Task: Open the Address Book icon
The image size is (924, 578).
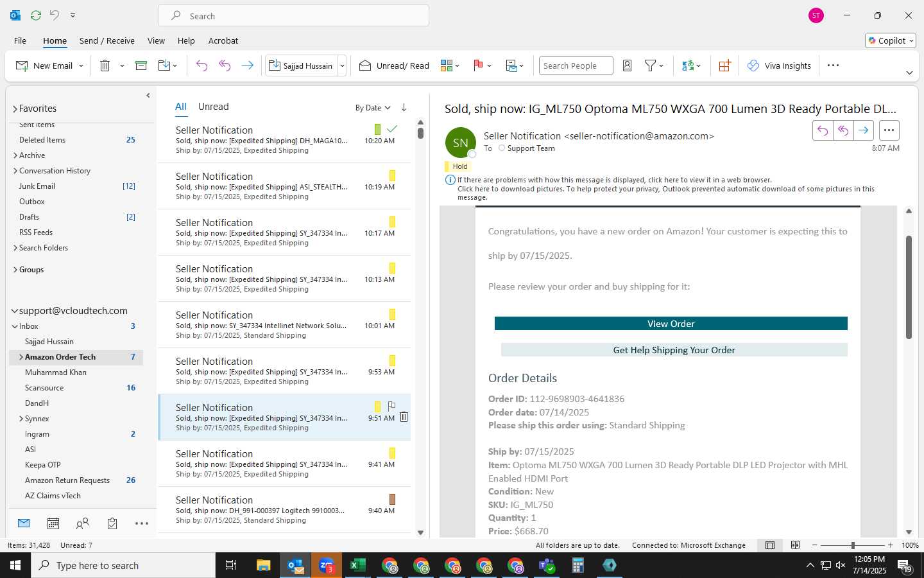Action: (628, 66)
